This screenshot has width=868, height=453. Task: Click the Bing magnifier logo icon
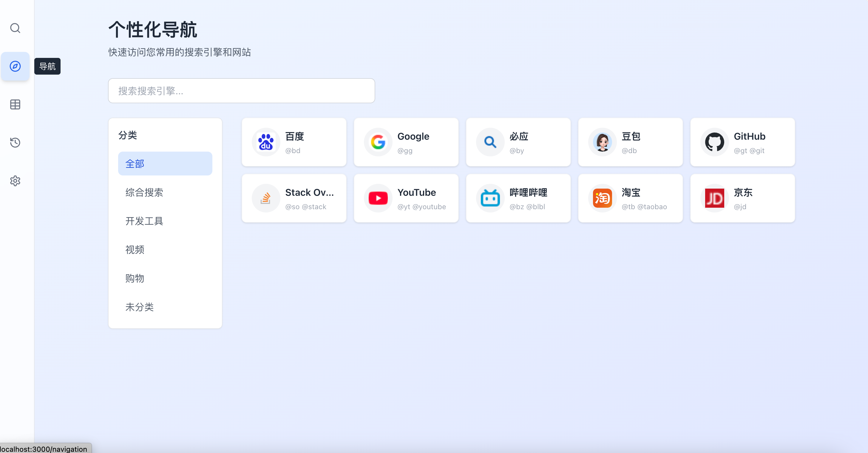pos(490,142)
